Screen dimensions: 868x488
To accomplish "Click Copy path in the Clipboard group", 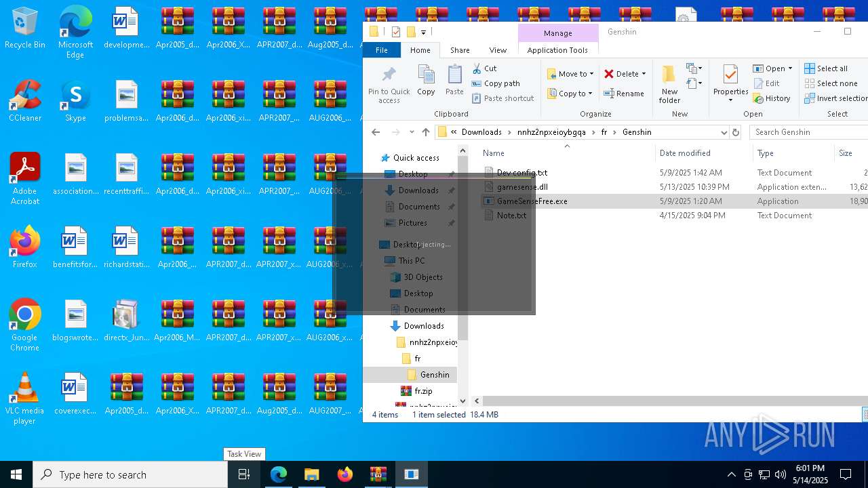I will pyautogui.click(x=496, y=83).
